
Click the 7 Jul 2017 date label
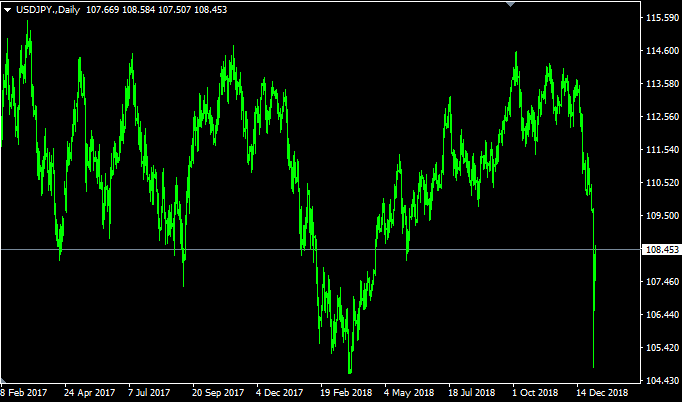point(151,393)
